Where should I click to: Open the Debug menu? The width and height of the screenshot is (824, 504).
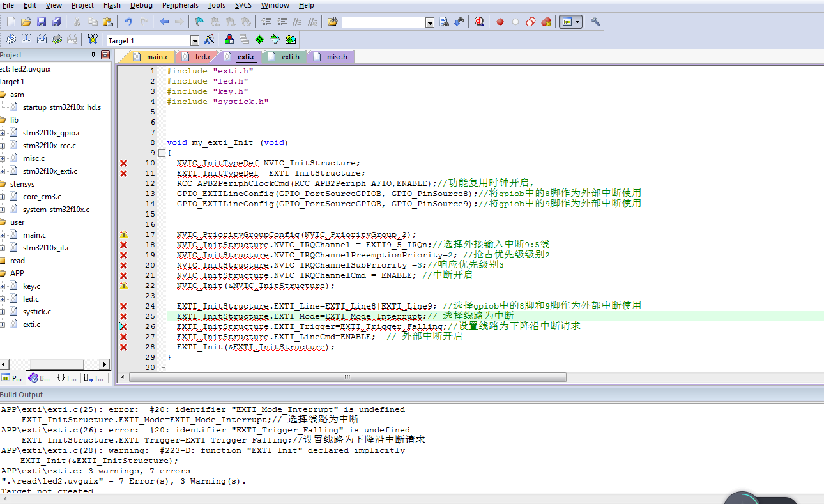pos(141,5)
